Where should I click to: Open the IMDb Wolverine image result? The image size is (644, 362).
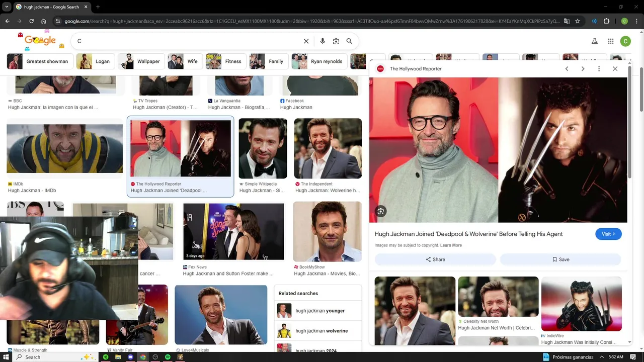coord(64,149)
